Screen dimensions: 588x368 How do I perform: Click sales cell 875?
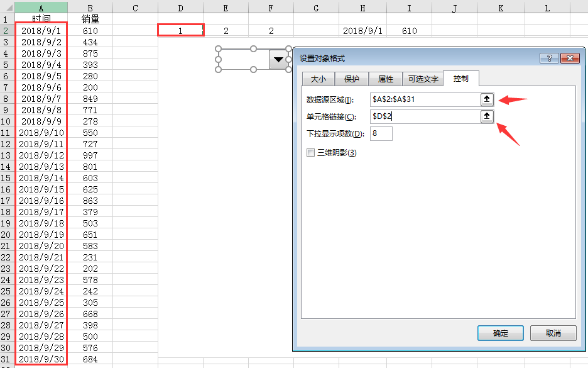point(90,53)
